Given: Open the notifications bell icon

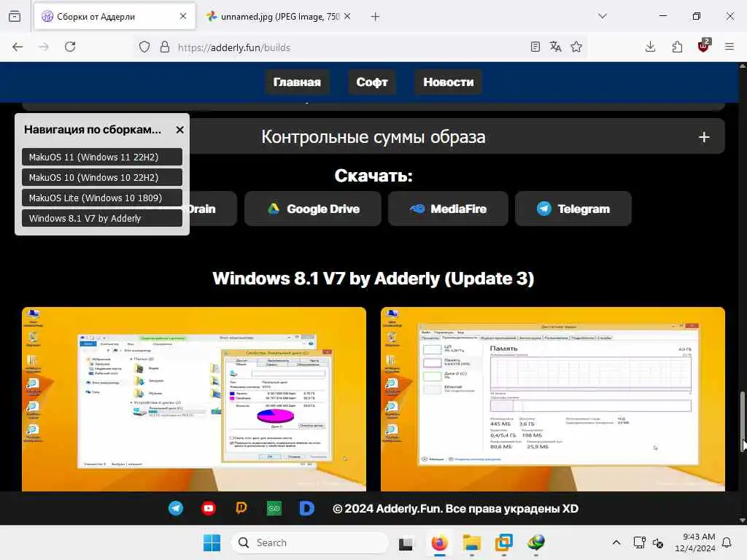Looking at the screenshot, I should tap(727, 542).
